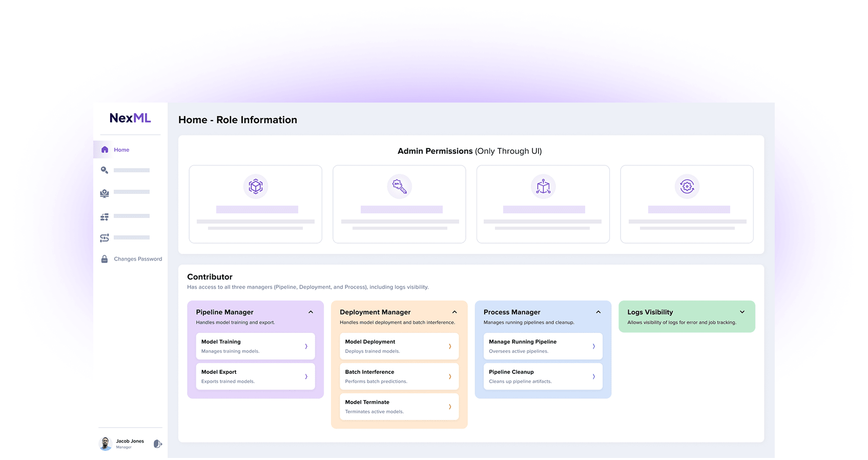Open Changes Password from the sidebar
The image size is (868, 460).
pos(137,259)
